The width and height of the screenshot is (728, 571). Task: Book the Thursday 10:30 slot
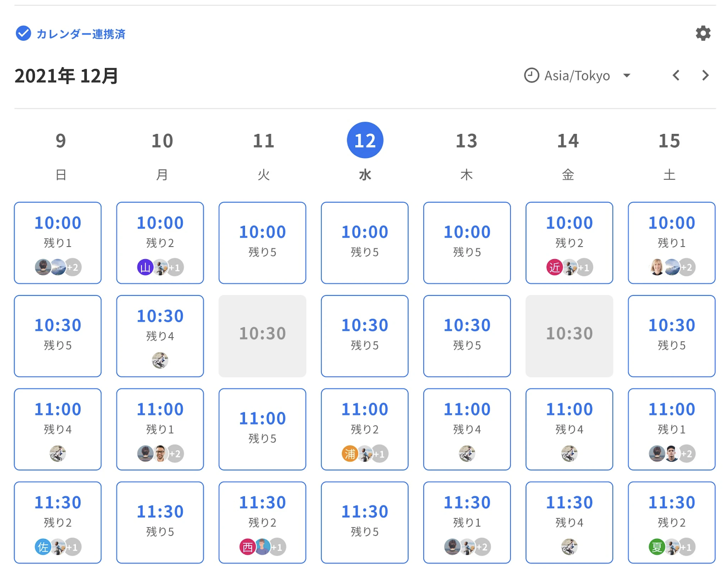coord(467,336)
